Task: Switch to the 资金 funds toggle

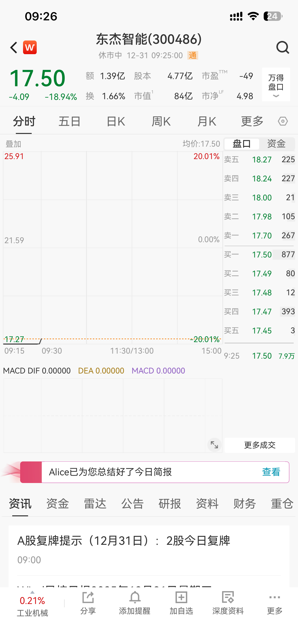Action: [276, 144]
